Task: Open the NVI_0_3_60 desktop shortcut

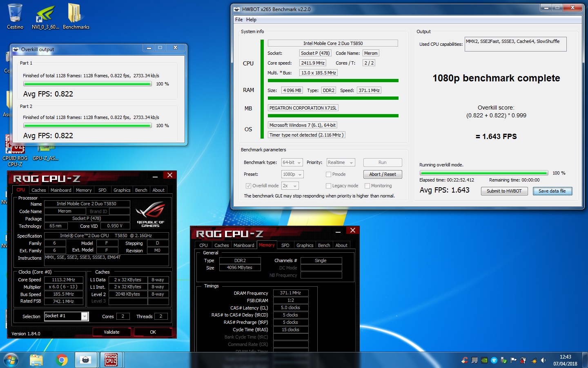Action: point(45,16)
